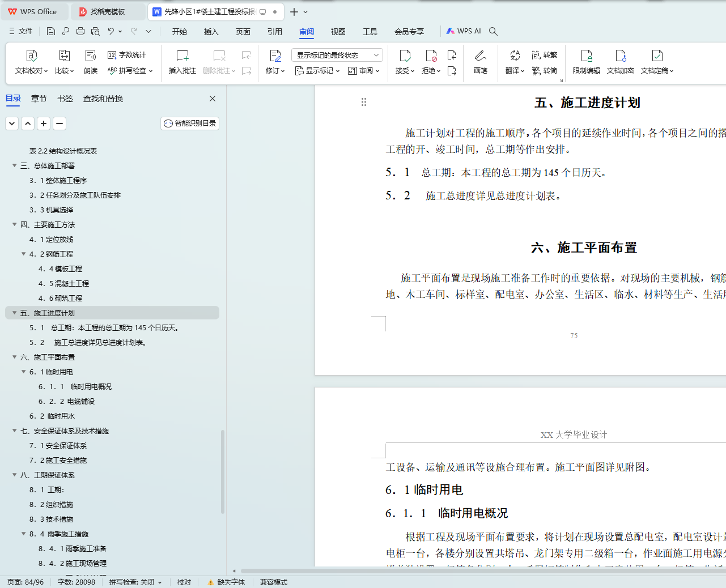The width and height of the screenshot is (726, 588).
Task: Switch to the 书签 navigation tab
Action: click(x=65, y=99)
